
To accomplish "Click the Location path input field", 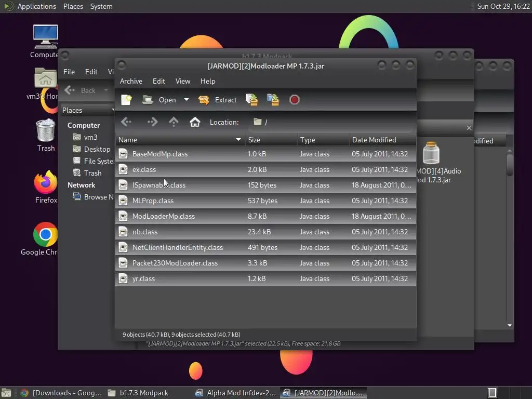I will [332, 122].
